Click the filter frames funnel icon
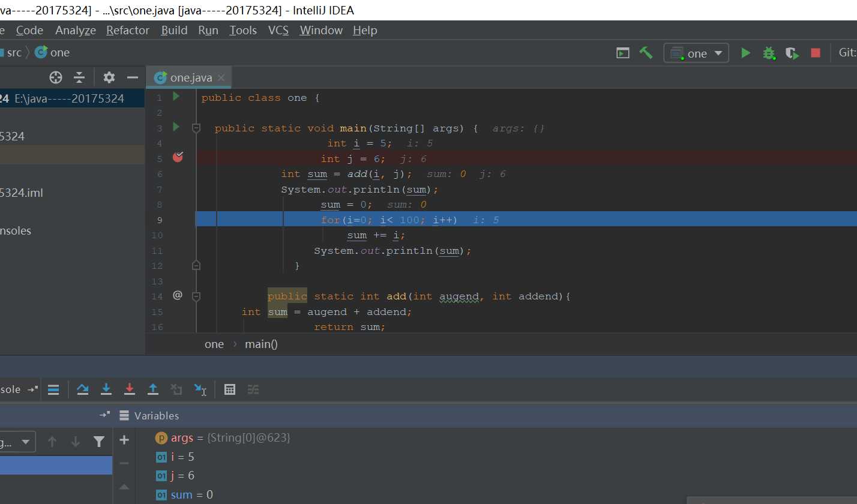 [x=99, y=442]
